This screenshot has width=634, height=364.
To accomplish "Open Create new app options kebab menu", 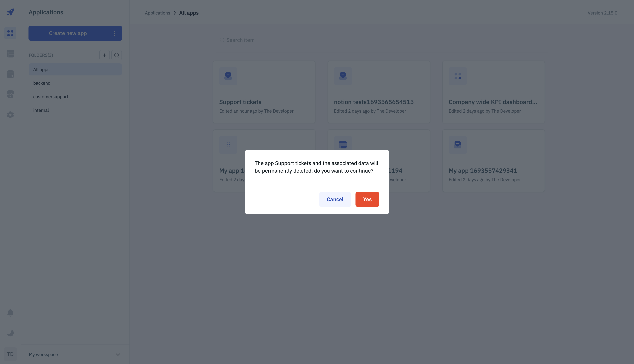I will [x=114, y=33].
